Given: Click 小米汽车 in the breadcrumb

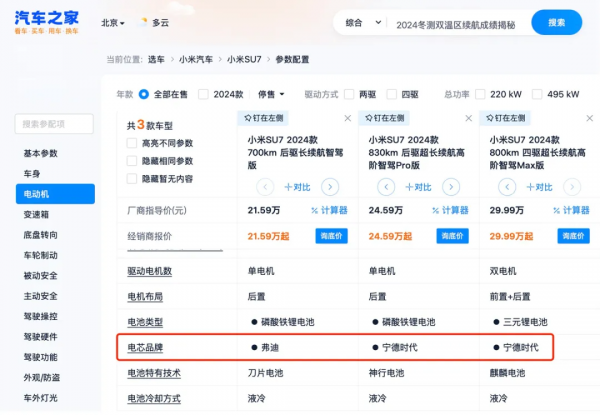Looking at the screenshot, I should tap(196, 59).
